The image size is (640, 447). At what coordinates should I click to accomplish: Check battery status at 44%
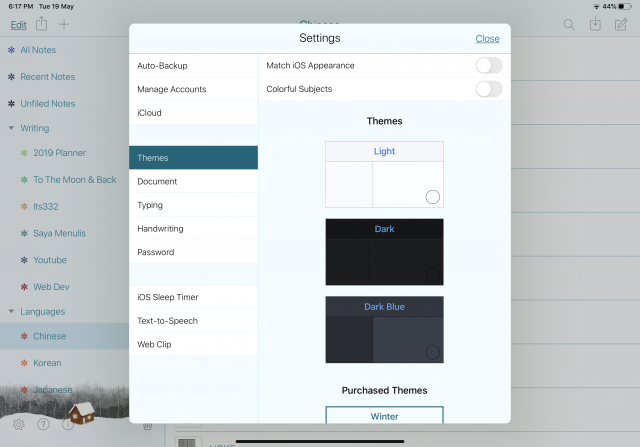[616, 7]
